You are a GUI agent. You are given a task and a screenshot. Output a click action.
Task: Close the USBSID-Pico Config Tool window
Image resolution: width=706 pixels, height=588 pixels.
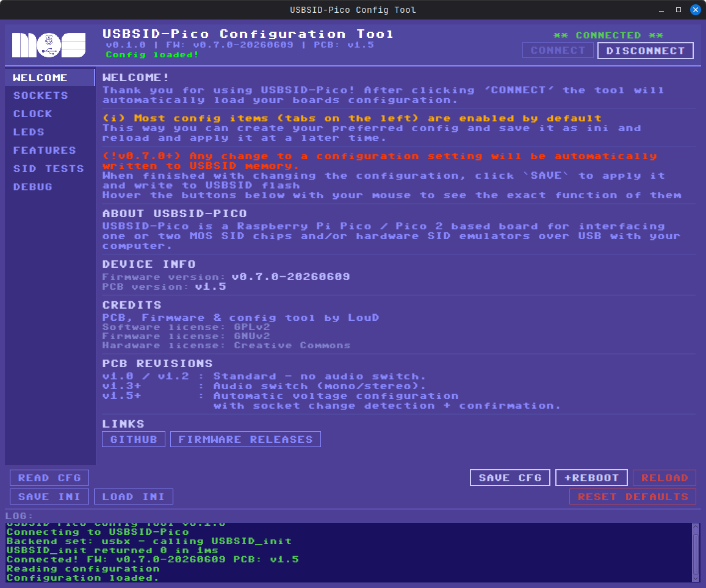[696, 10]
